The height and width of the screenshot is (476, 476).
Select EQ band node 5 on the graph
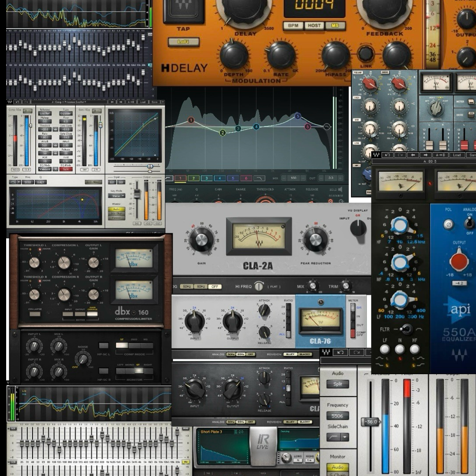(298, 116)
